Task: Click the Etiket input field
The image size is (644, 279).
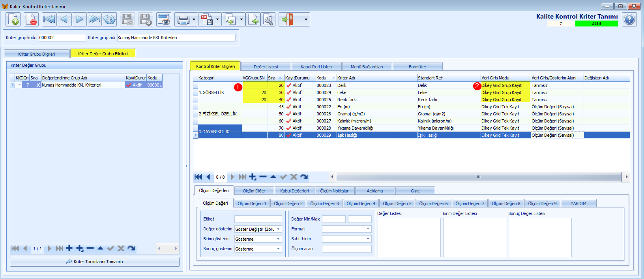Action: [258, 219]
